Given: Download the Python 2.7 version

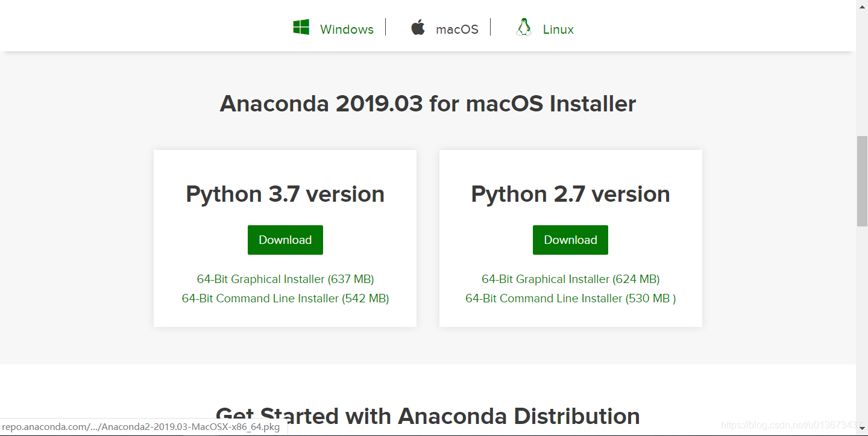Looking at the screenshot, I should (x=570, y=240).
